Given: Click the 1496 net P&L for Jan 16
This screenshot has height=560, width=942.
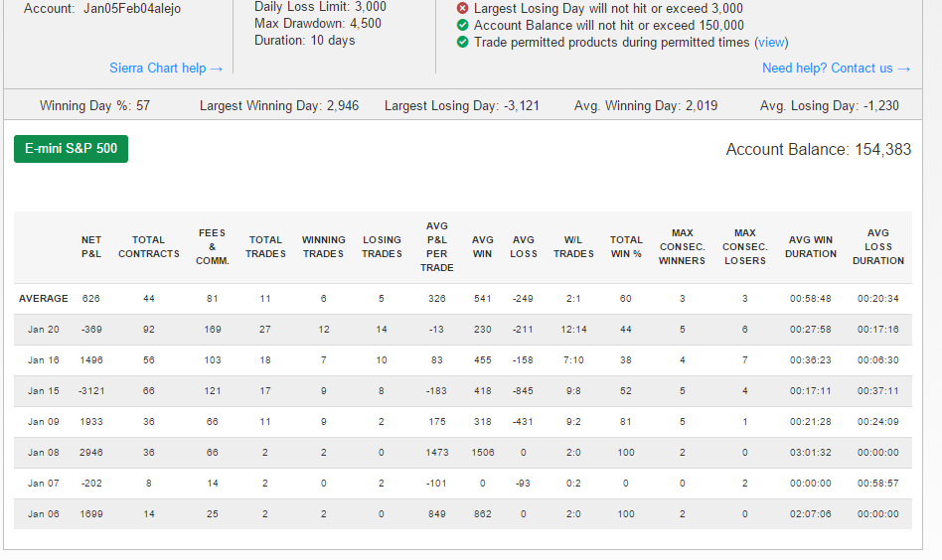Looking at the screenshot, I should pos(91,360).
